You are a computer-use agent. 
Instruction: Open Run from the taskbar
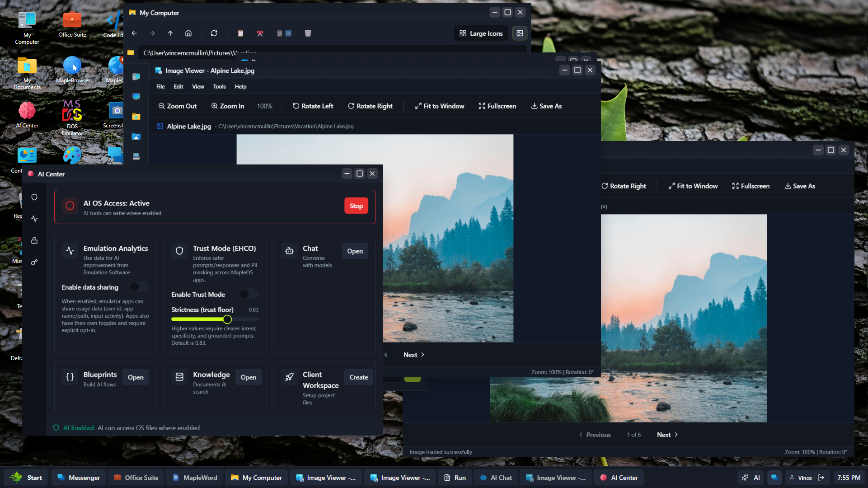point(455,478)
